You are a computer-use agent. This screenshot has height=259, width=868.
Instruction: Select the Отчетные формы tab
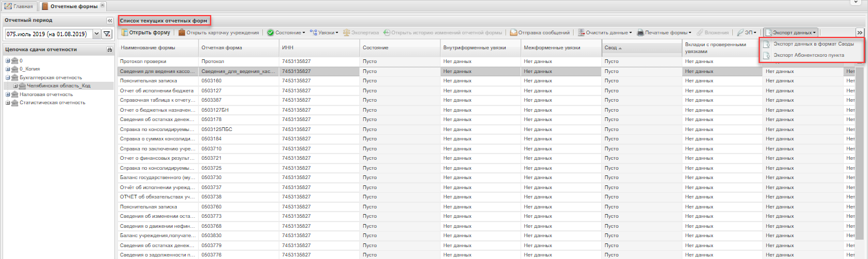[72, 6]
